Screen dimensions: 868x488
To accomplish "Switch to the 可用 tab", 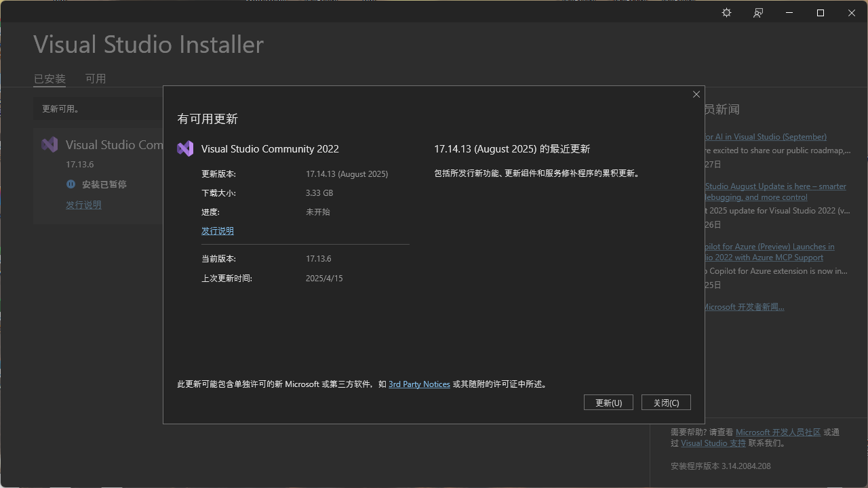I will [96, 79].
